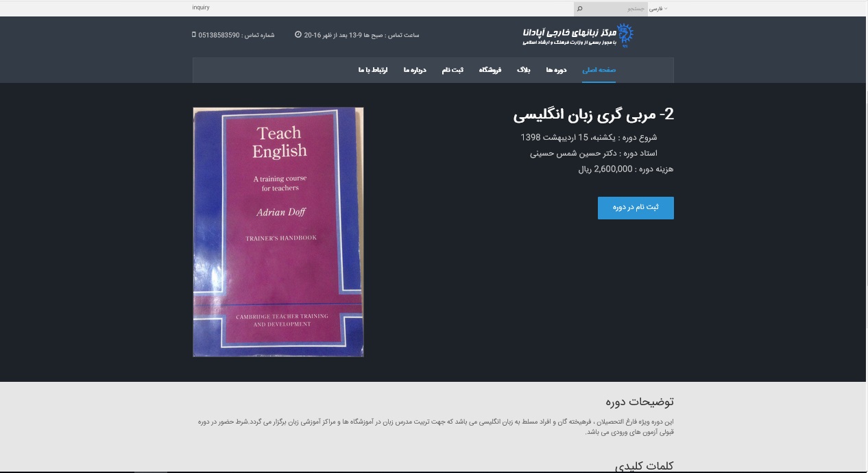Image resolution: width=868 pixels, height=473 pixels.
Task: Open the فارسی language dropdown
Action: coord(658,9)
